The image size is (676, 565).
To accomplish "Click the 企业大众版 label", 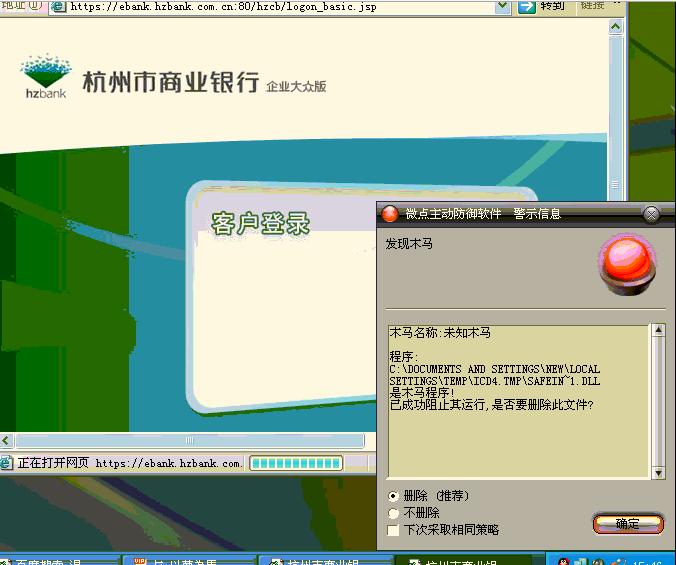I will pos(296,86).
